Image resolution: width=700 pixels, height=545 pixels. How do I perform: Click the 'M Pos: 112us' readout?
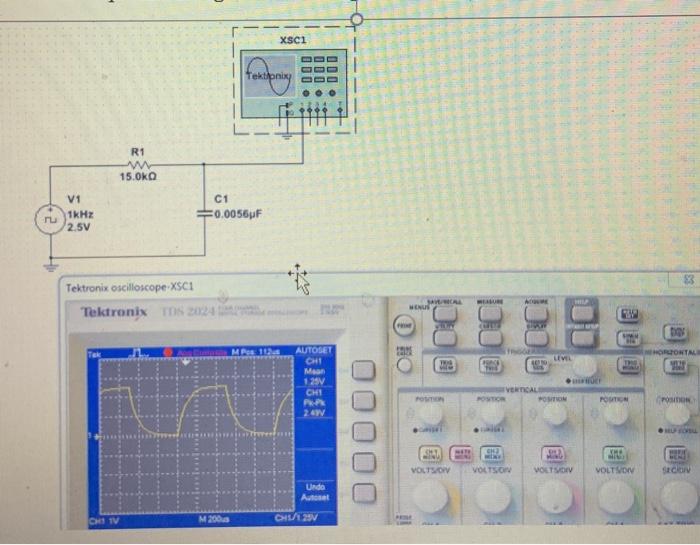point(255,352)
